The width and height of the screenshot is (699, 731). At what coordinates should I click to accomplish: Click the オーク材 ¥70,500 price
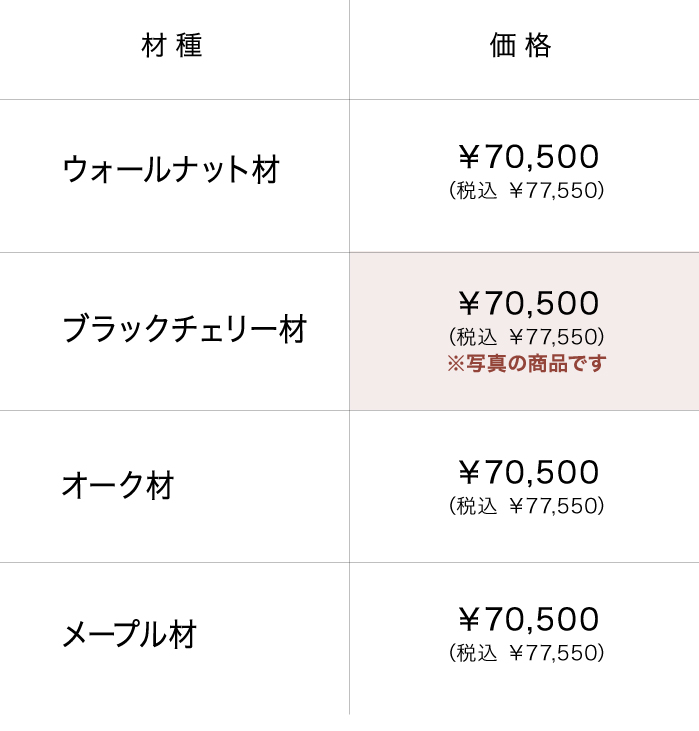click(528, 472)
